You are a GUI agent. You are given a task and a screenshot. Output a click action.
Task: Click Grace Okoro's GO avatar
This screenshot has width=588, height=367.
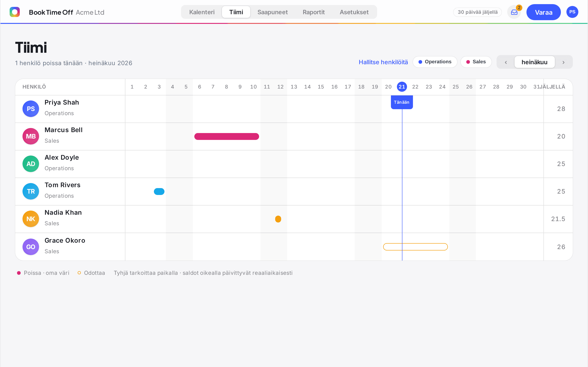click(x=31, y=247)
